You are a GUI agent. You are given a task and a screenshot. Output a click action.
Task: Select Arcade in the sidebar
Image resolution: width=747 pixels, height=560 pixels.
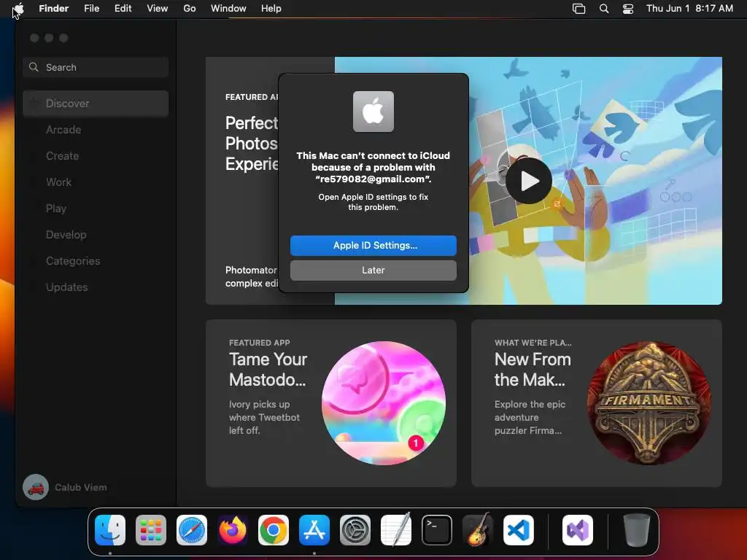pos(96,130)
